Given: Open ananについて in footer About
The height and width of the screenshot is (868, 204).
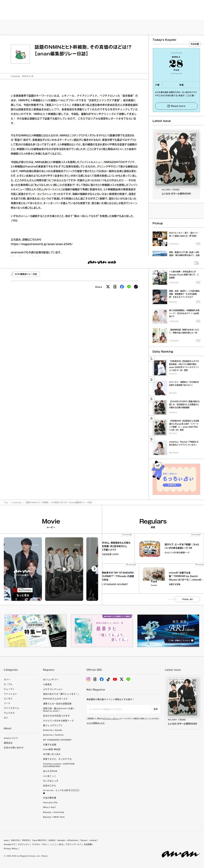Looking at the screenshot, I should coord(11,738).
